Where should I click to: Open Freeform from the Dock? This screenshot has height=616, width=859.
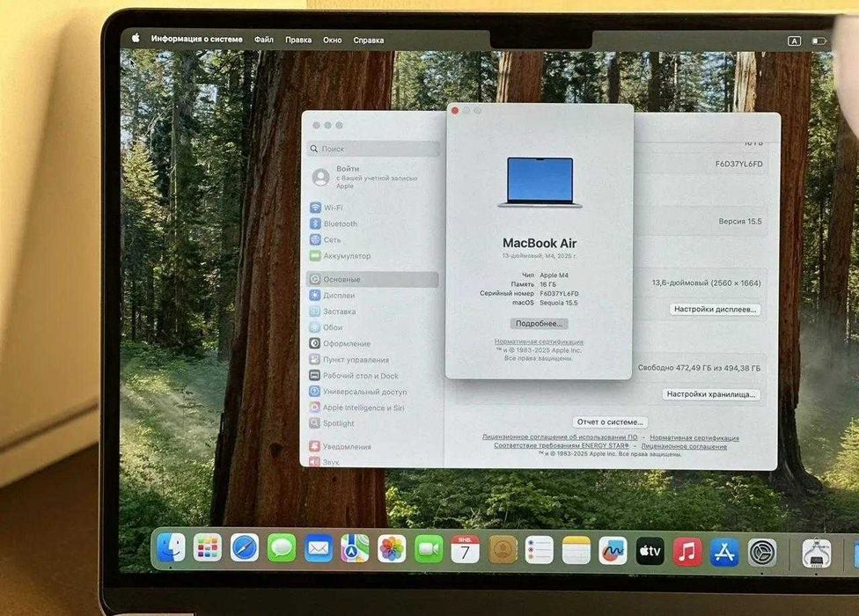click(x=613, y=552)
